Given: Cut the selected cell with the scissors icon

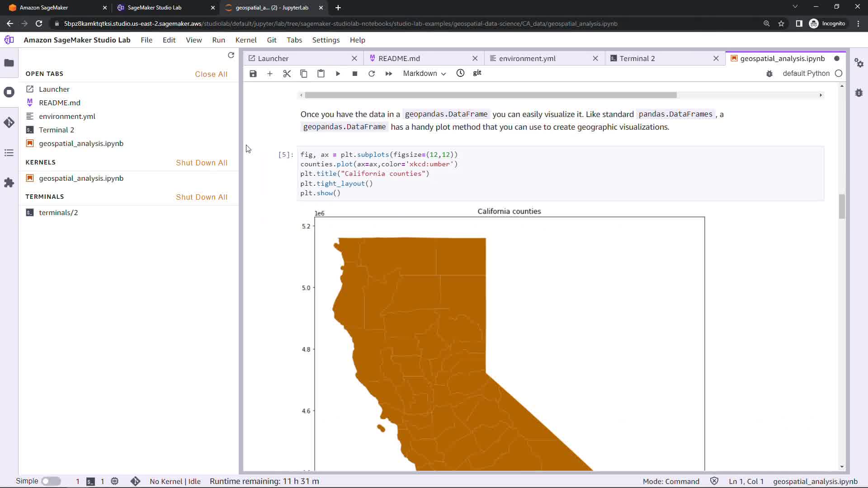Looking at the screenshot, I should pyautogui.click(x=287, y=74).
